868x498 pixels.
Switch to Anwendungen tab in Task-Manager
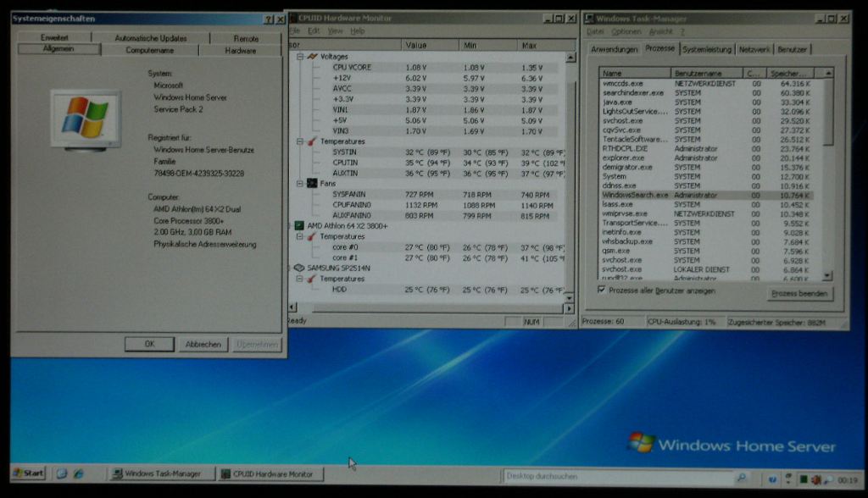click(x=614, y=49)
